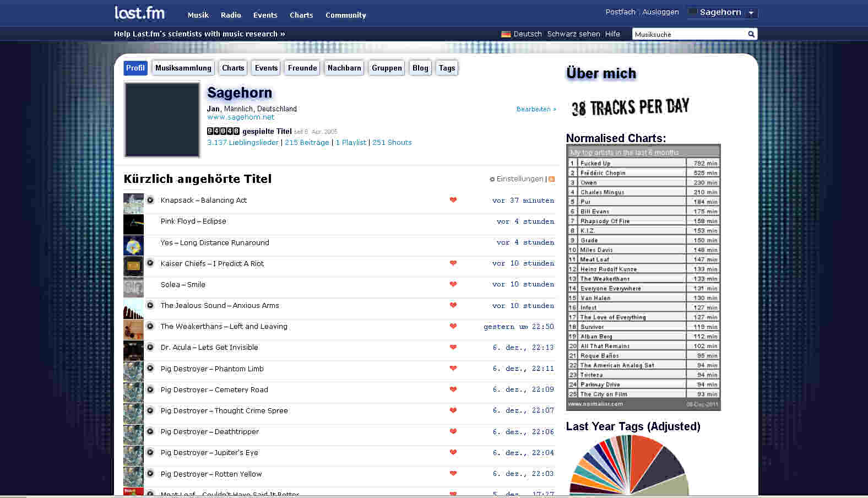Open the Musik menu in top navigation
This screenshot has width=868, height=498.
click(x=198, y=15)
